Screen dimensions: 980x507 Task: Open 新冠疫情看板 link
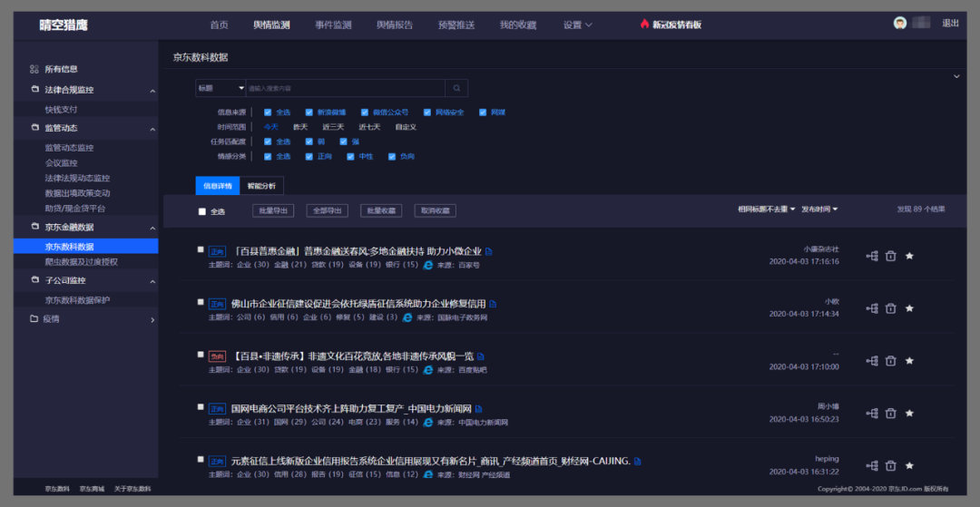(671, 25)
